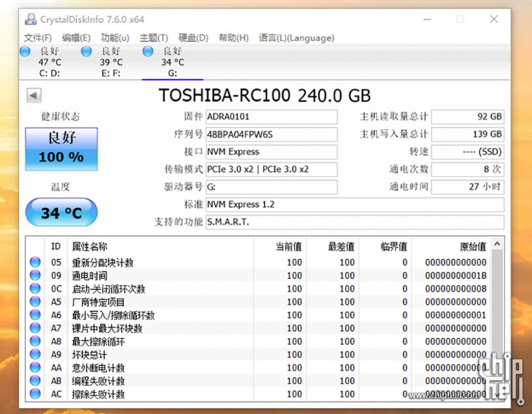
Task: Click the 临界值 column header
Action: [385, 246]
